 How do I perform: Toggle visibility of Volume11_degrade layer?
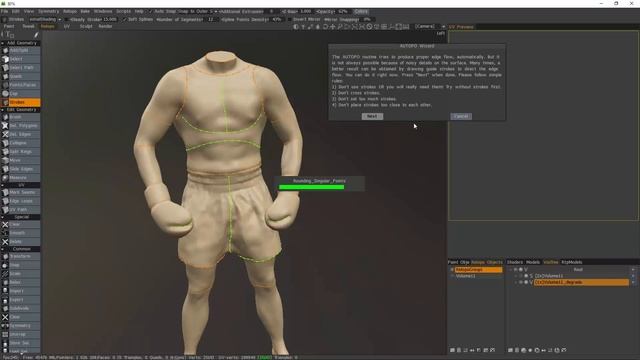click(x=520, y=282)
